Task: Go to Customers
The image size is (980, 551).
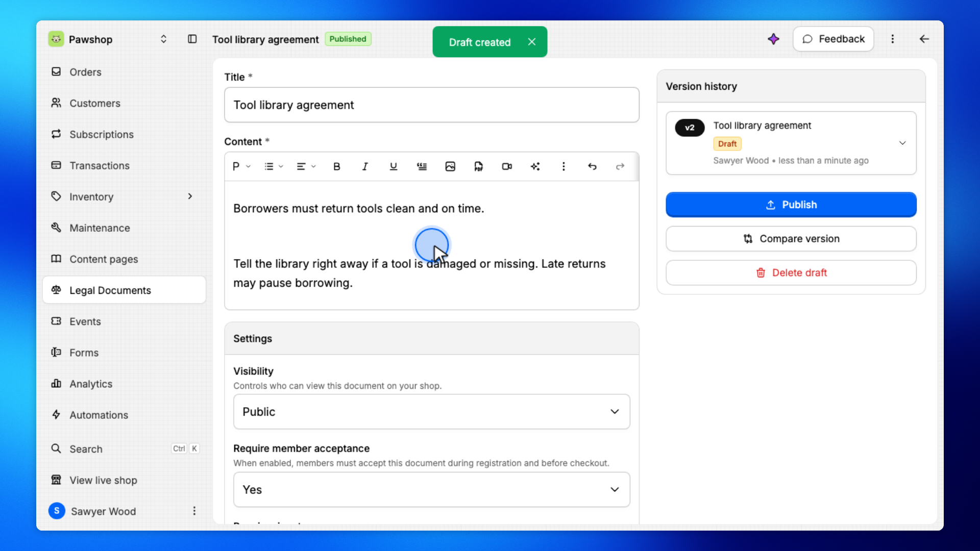Action: coord(124,103)
